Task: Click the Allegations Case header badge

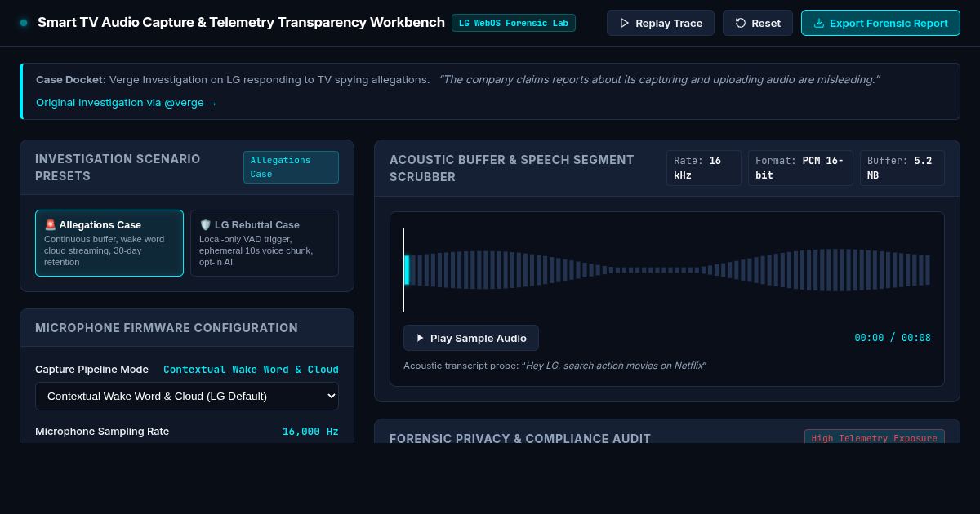Action: 291,167
